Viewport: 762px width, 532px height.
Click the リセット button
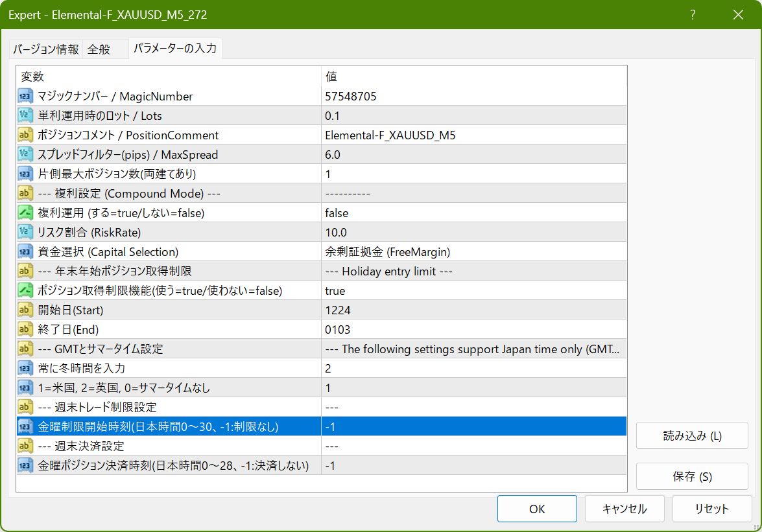point(712,509)
